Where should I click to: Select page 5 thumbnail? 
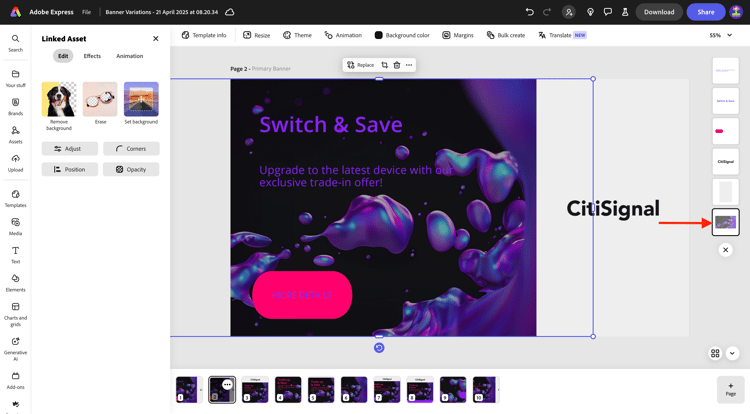321,390
